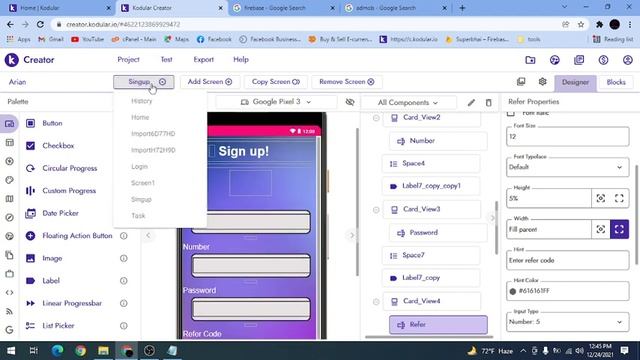This screenshot has width=640, height=360.
Task: Click Font Size input field
Action: coord(567,136)
